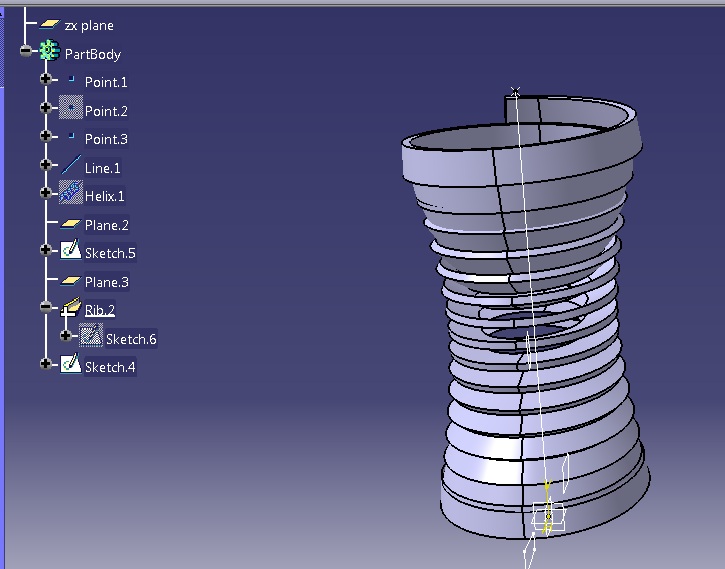
Task: Click the Helix.1 icon
Action: 71,192
